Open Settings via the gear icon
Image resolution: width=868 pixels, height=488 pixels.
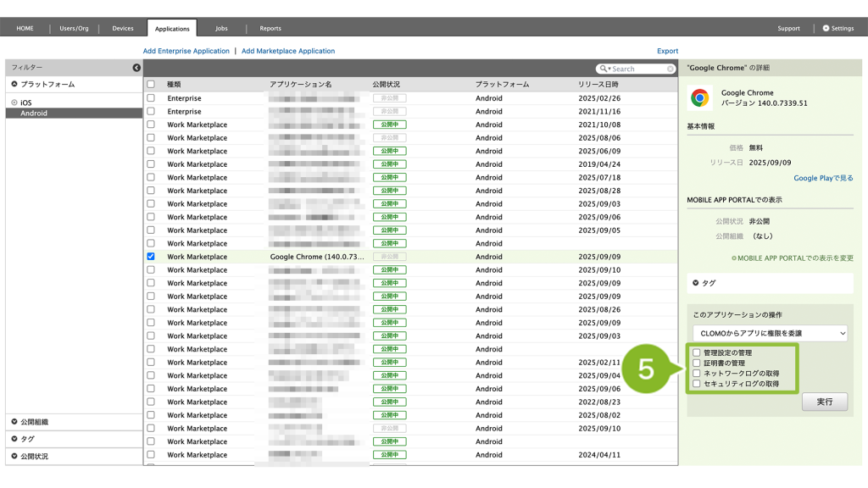(x=826, y=28)
